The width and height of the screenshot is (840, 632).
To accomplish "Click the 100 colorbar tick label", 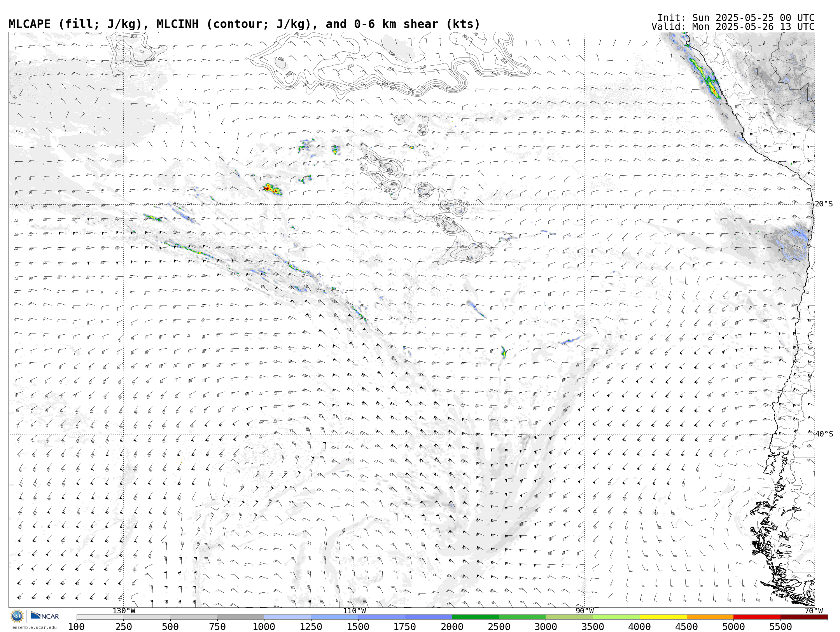I will (x=76, y=627).
